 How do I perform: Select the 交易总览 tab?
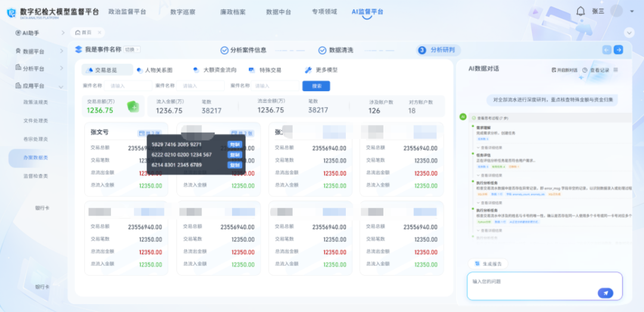(x=107, y=70)
